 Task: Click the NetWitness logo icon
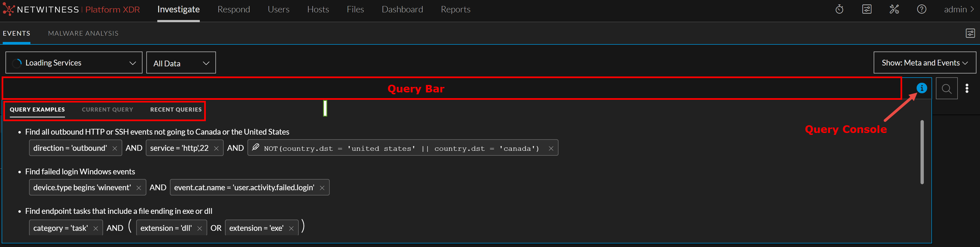point(8,9)
